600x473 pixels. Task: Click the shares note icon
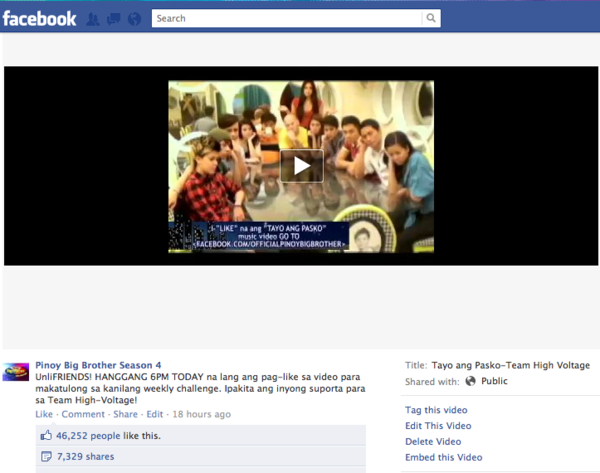(x=46, y=456)
